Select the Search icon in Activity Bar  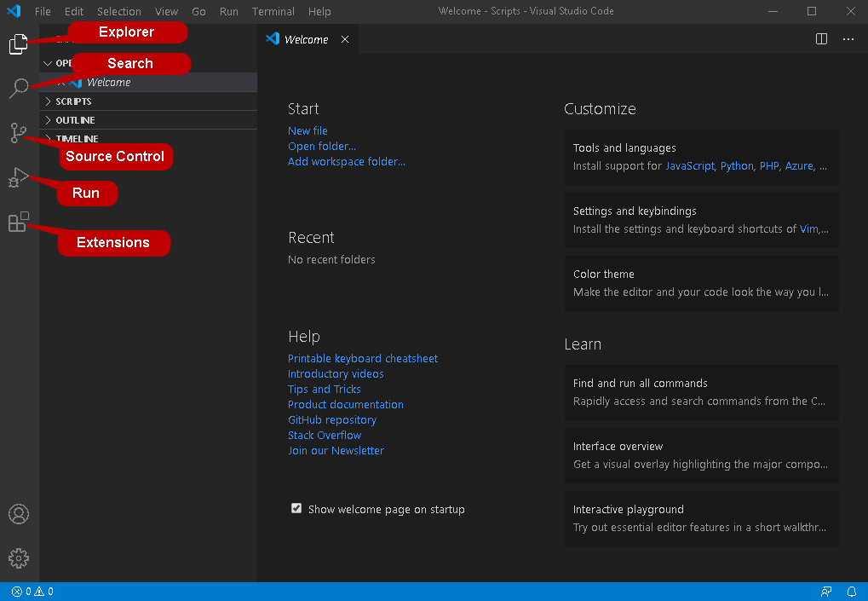click(x=18, y=89)
